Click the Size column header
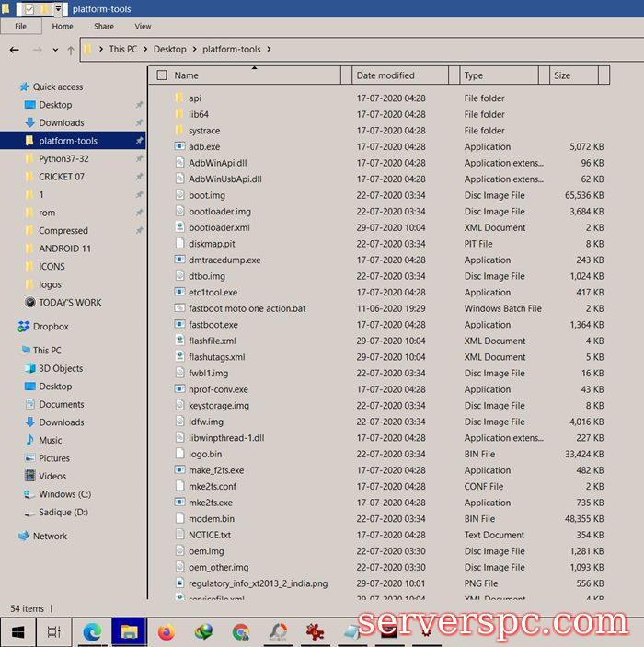 pyautogui.click(x=561, y=75)
